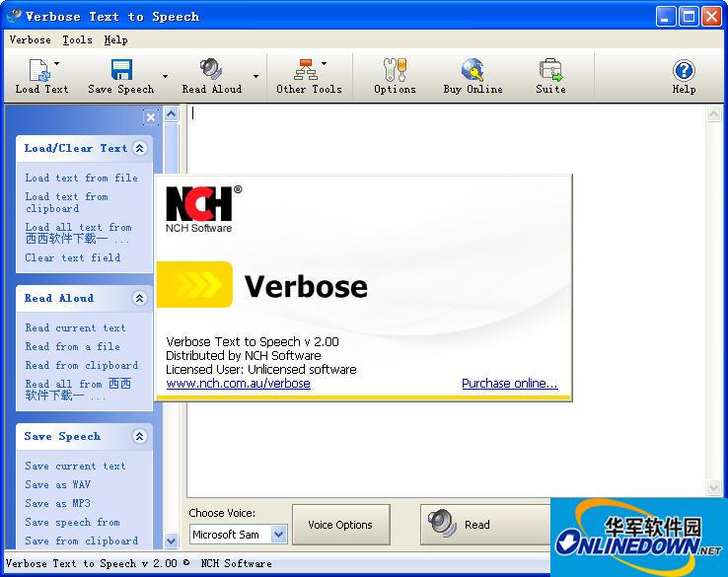The width and height of the screenshot is (728, 577).
Task: Click Save as WAV link
Action: pyautogui.click(x=57, y=484)
